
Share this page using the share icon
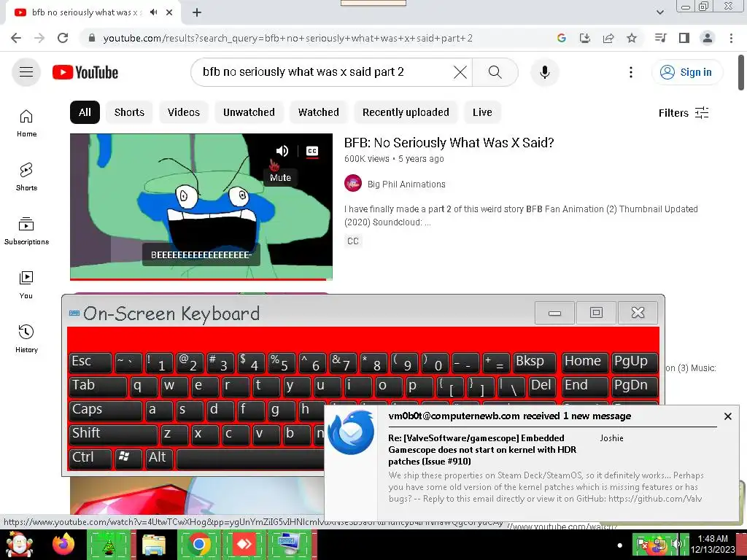click(x=608, y=38)
